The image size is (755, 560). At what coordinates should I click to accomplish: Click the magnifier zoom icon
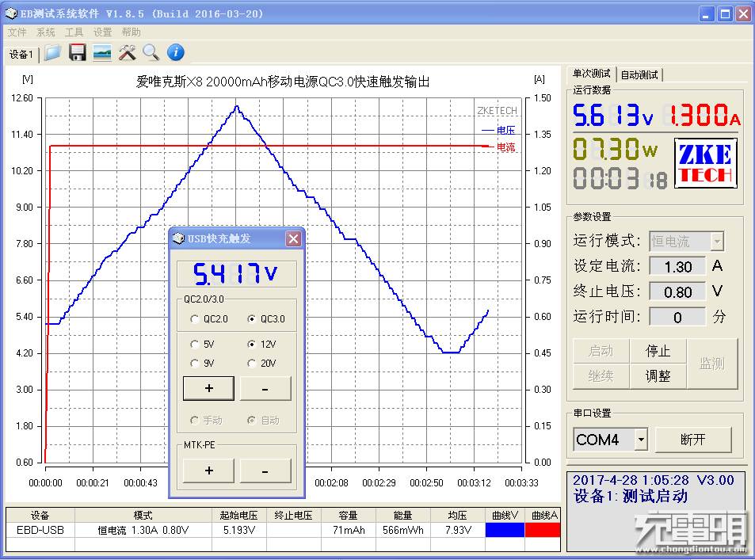point(151,52)
